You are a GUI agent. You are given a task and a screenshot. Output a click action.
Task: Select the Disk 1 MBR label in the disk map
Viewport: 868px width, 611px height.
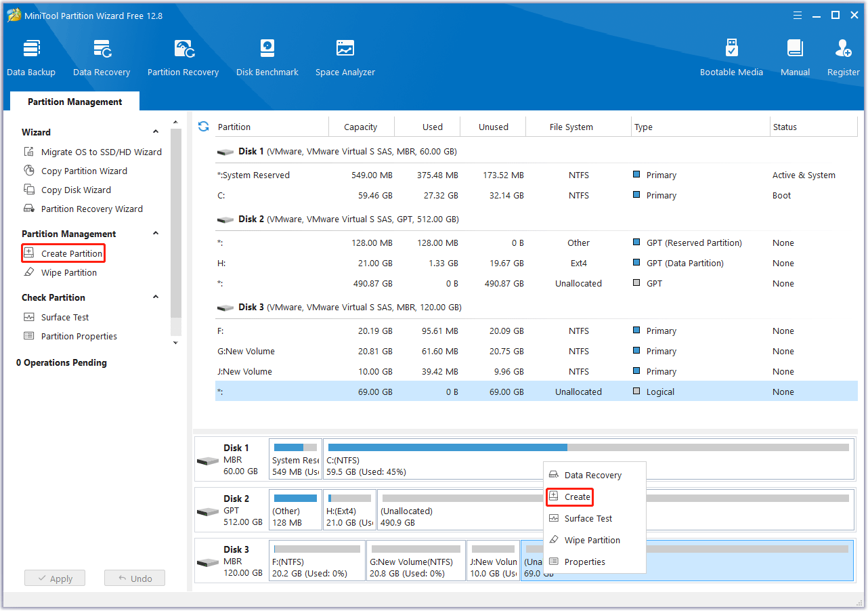pos(231,459)
